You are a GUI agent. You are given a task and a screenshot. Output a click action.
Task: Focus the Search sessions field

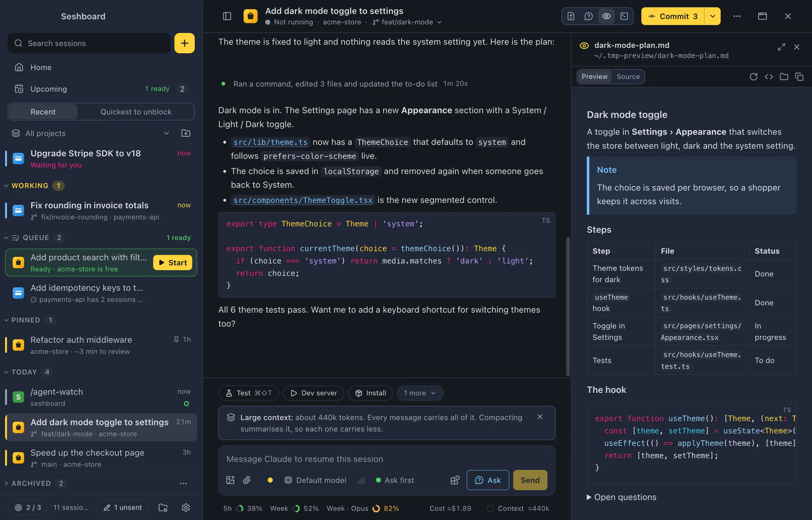coord(89,43)
